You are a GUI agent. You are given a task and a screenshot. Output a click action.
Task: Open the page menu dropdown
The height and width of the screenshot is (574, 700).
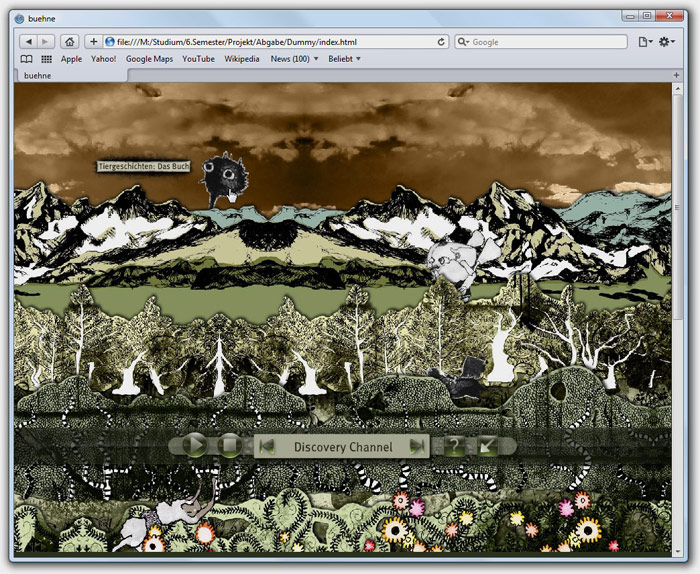(x=645, y=42)
